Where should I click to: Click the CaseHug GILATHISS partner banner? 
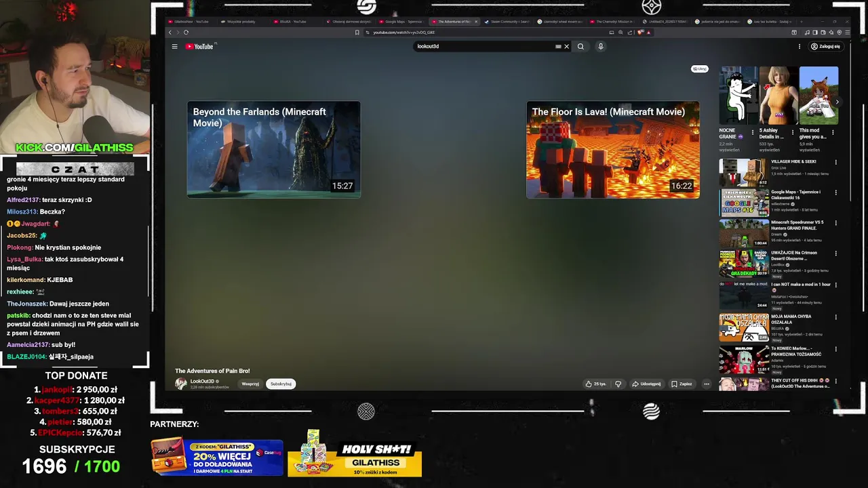[217, 457]
